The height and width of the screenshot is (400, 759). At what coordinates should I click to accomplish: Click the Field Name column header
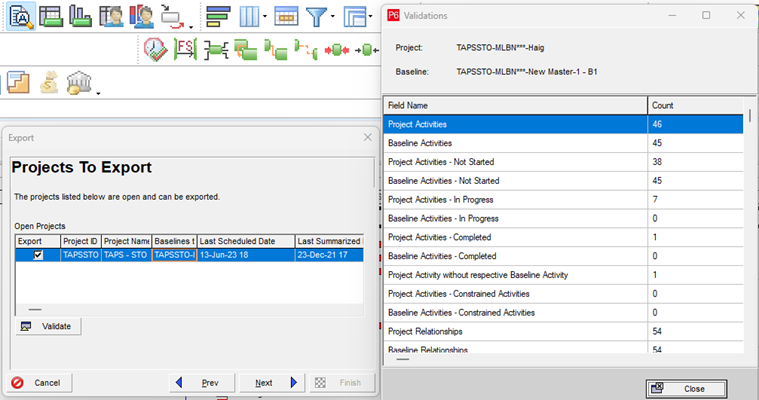click(515, 105)
